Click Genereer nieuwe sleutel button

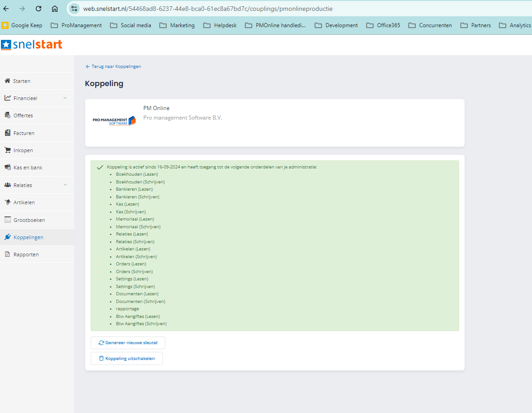[128, 343]
